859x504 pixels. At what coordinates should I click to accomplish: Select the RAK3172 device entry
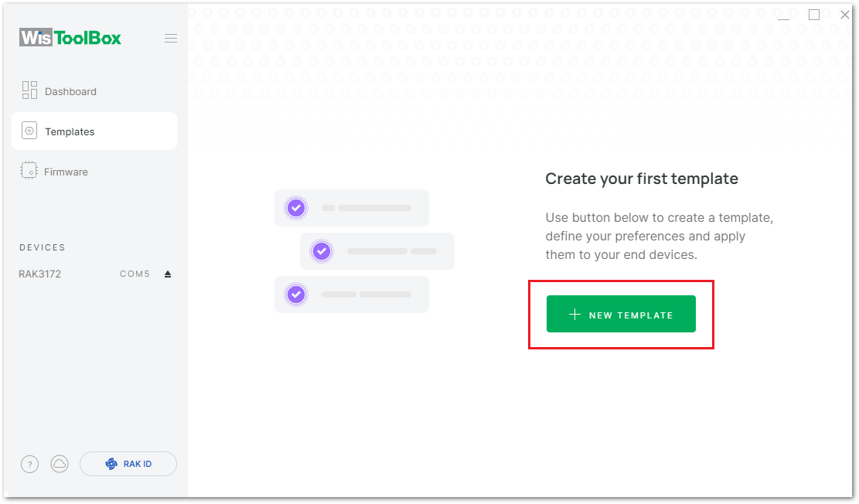point(40,274)
